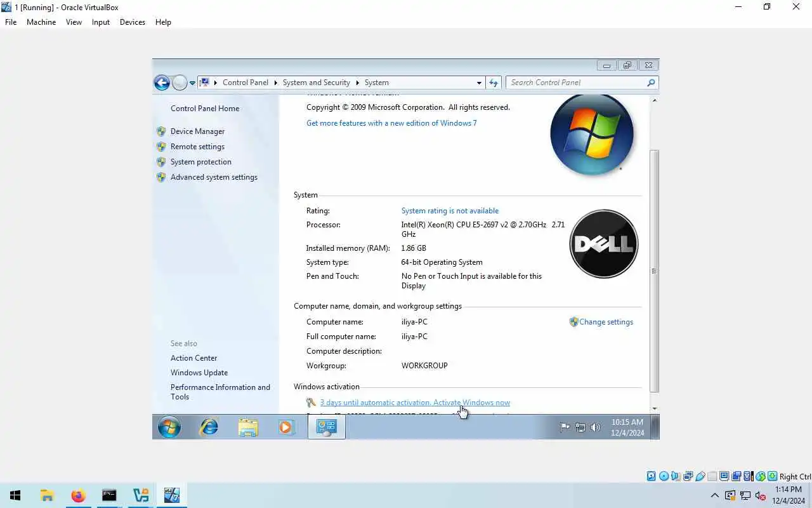812x508 pixels.
Task: Click the shield icon beside Remote settings
Action: [x=161, y=147]
